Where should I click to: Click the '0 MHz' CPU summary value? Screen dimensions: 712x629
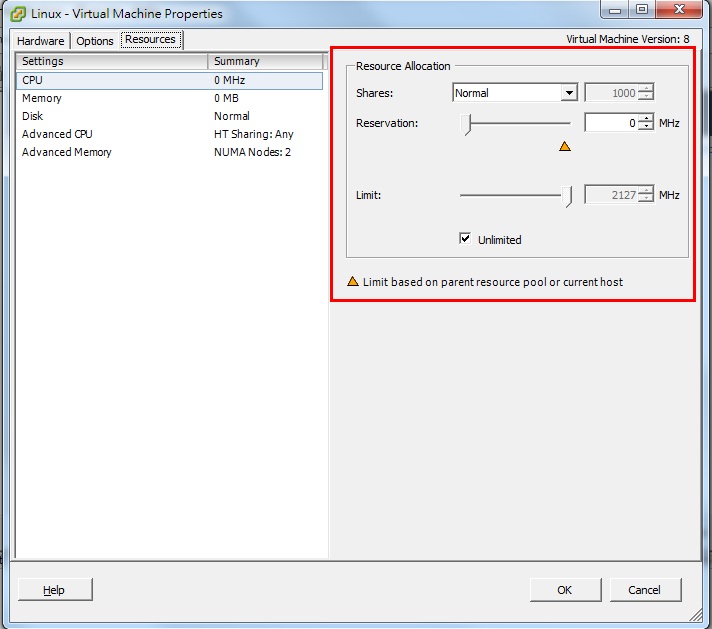click(229, 80)
